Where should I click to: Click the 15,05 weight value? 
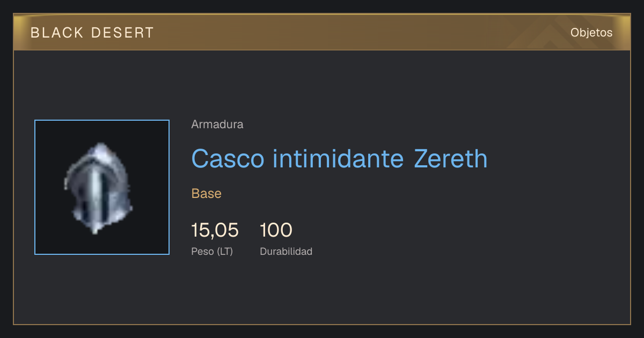pyautogui.click(x=215, y=230)
